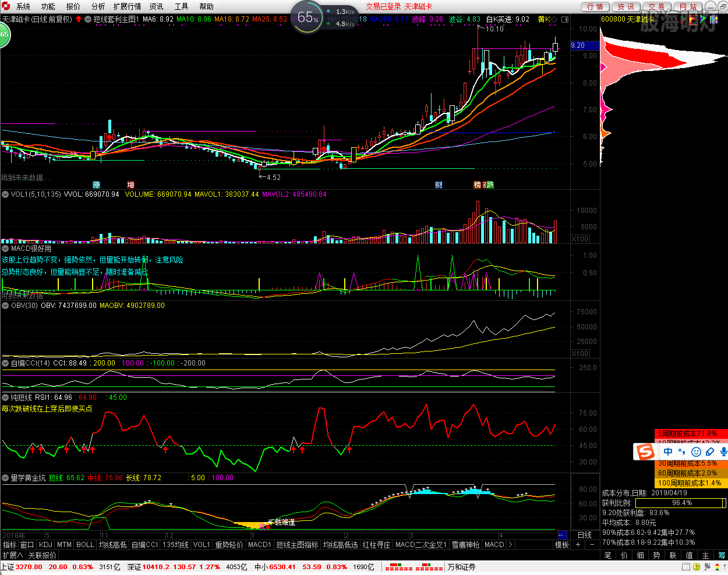Expand the 量学黄金坑 indicator dropdown arrow
The width and height of the screenshot is (728, 575).
coord(5,478)
